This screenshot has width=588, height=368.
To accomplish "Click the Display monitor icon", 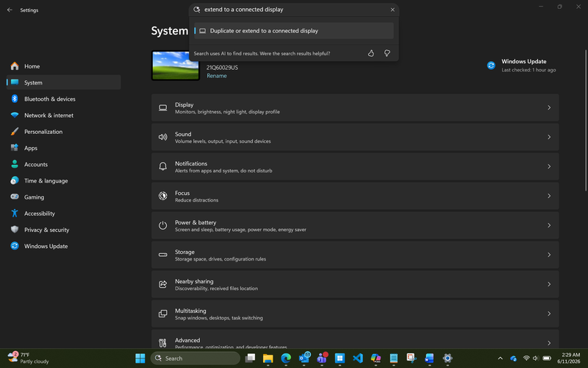I will coord(162,107).
